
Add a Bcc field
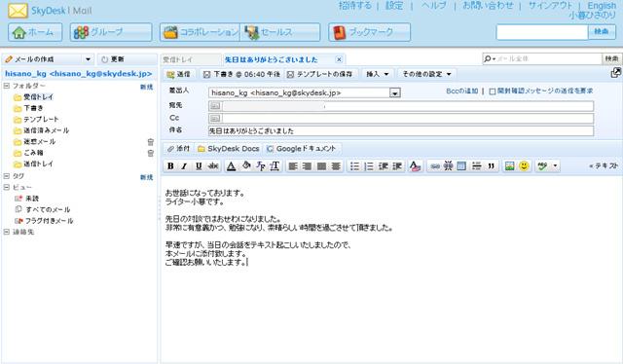click(462, 91)
